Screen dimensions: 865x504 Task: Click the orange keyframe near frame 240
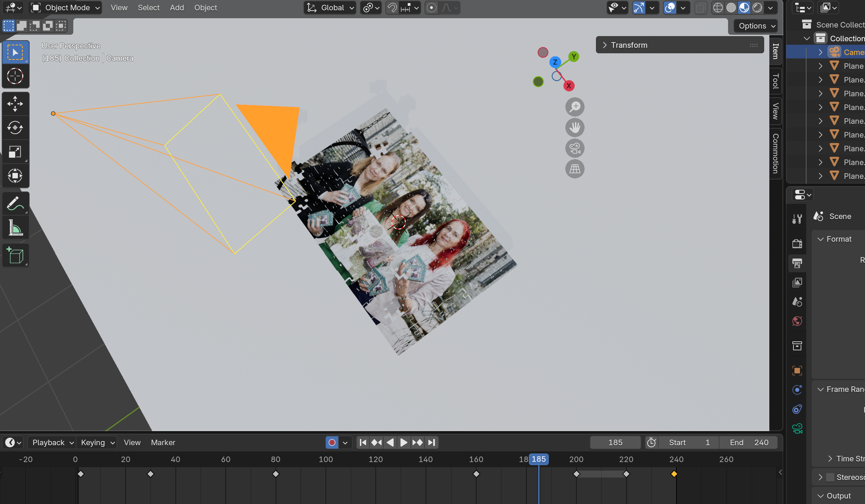coord(674,474)
